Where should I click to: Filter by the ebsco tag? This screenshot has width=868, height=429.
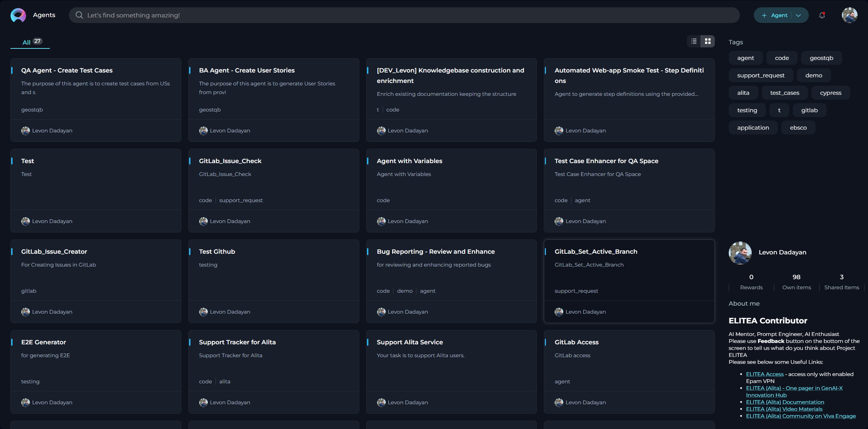coord(798,128)
